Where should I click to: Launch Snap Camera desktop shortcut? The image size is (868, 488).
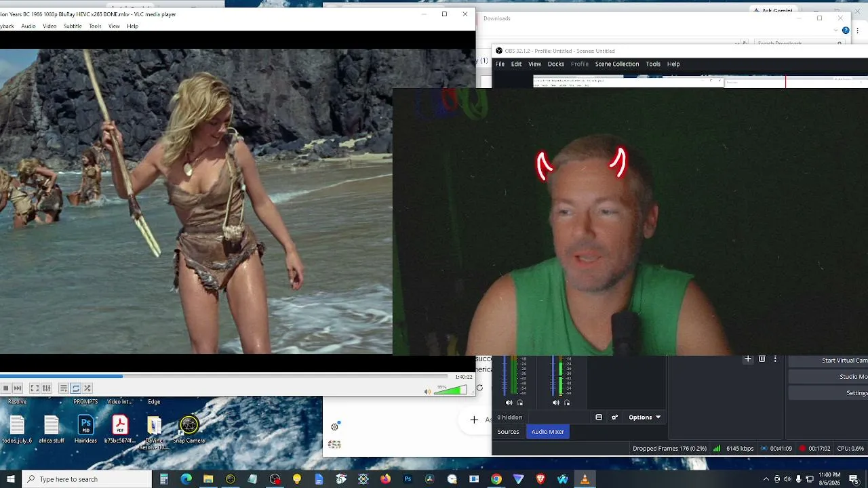(x=189, y=430)
